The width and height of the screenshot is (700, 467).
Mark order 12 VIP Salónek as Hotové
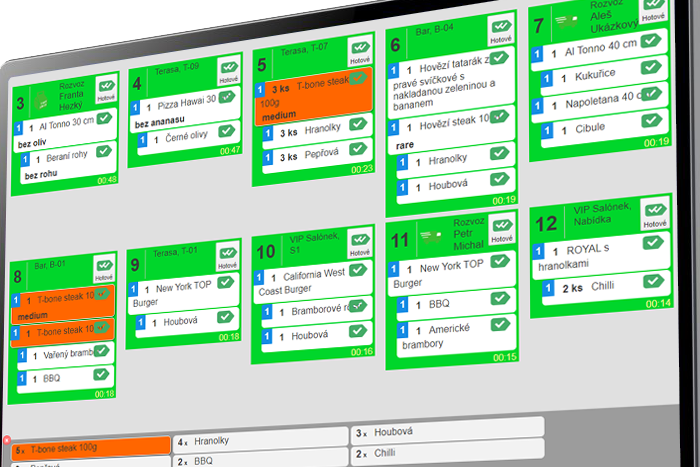656,215
